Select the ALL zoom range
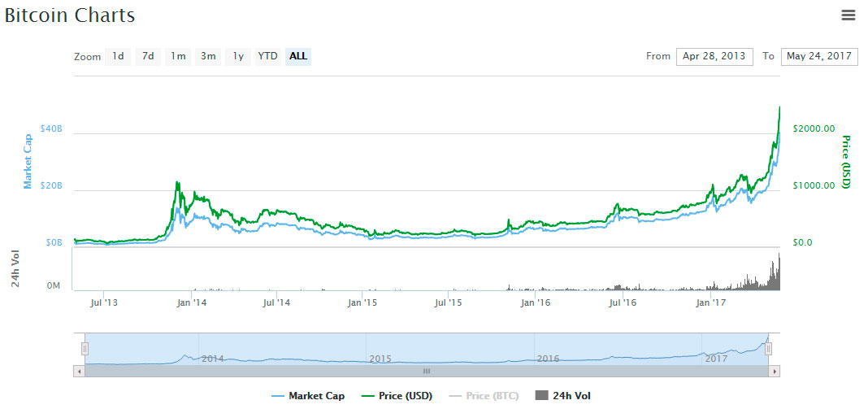868x409 pixels. click(298, 56)
